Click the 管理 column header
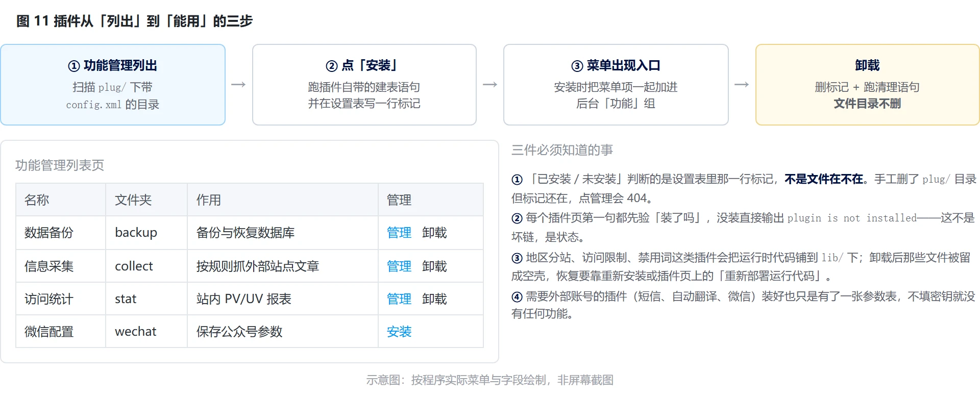The height and width of the screenshot is (398, 980). tap(431, 200)
